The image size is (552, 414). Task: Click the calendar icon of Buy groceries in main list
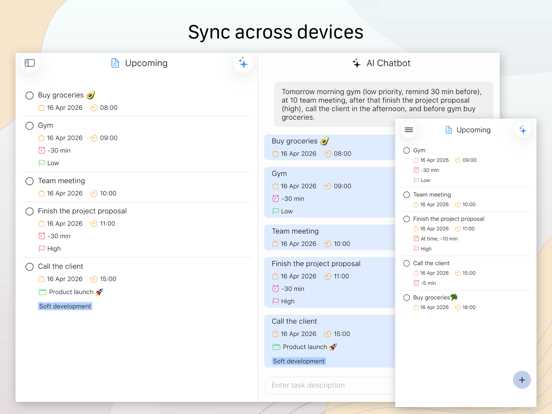(x=41, y=108)
